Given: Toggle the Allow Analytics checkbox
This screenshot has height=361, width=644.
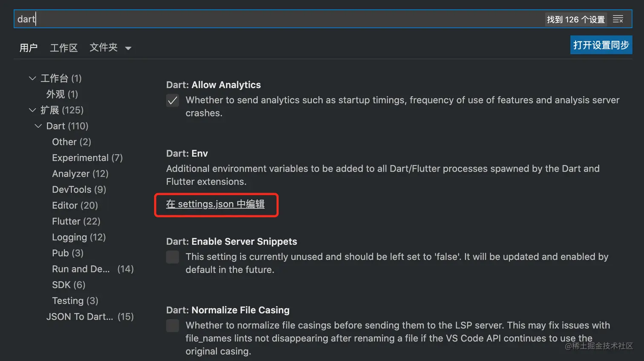Looking at the screenshot, I should tap(172, 101).
